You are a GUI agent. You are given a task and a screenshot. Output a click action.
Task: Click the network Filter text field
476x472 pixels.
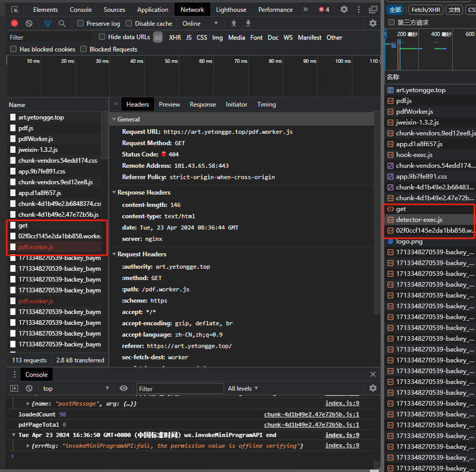pyautogui.click(x=50, y=37)
